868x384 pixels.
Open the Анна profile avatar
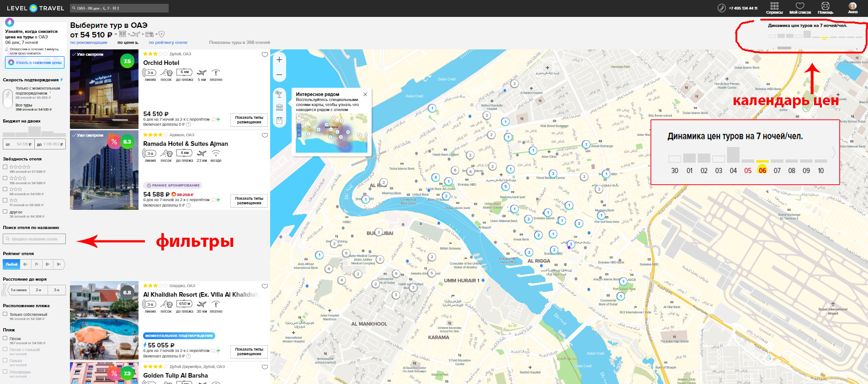click(852, 6)
